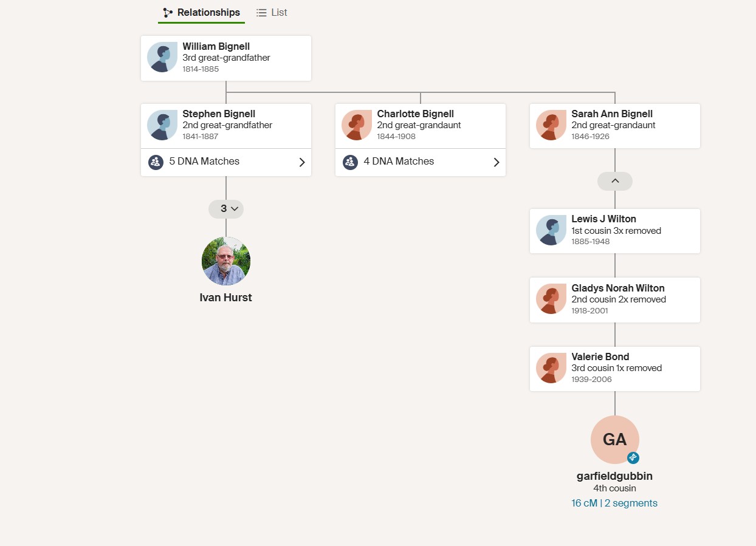Open arrow on Charlotte Bignell's 4 DNA Matches

pos(496,162)
